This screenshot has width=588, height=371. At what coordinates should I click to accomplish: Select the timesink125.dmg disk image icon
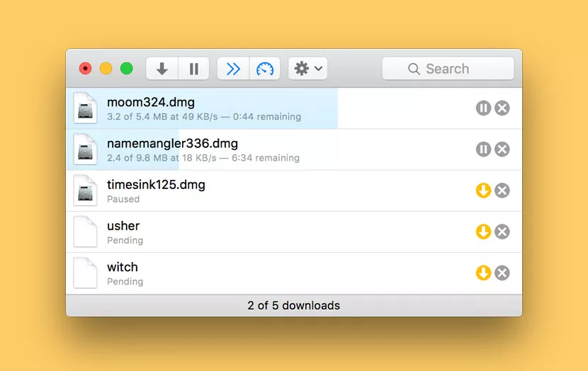[85, 190]
